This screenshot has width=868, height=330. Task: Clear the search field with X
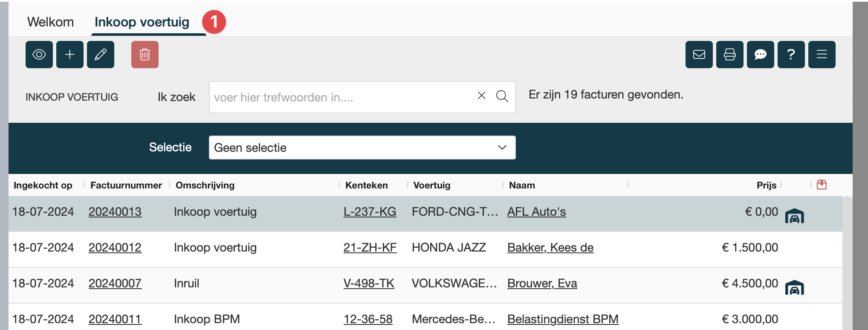click(x=482, y=96)
